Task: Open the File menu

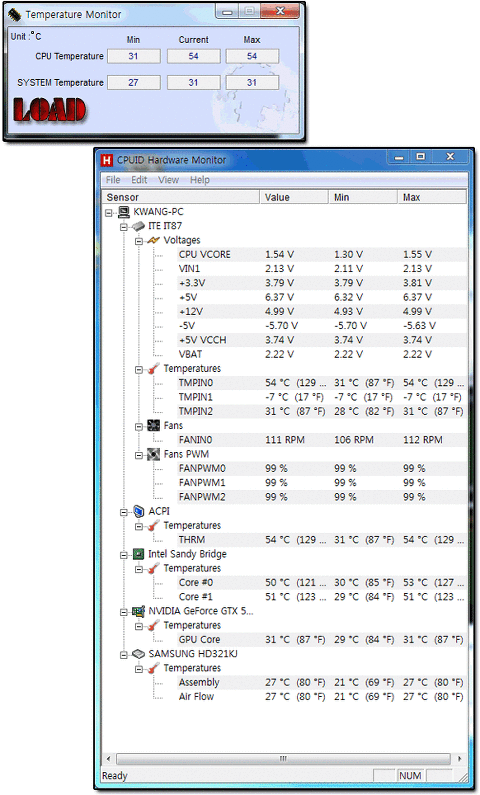Action: pos(113,180)
